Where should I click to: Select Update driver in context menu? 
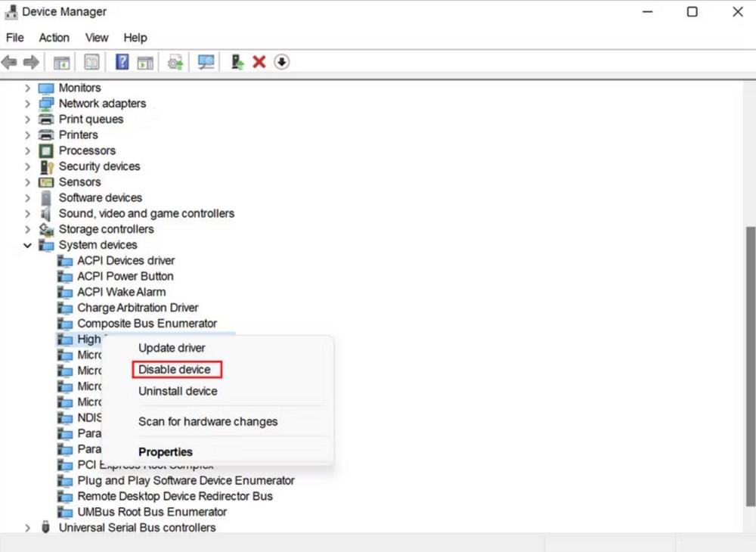[x=172, y=348]
